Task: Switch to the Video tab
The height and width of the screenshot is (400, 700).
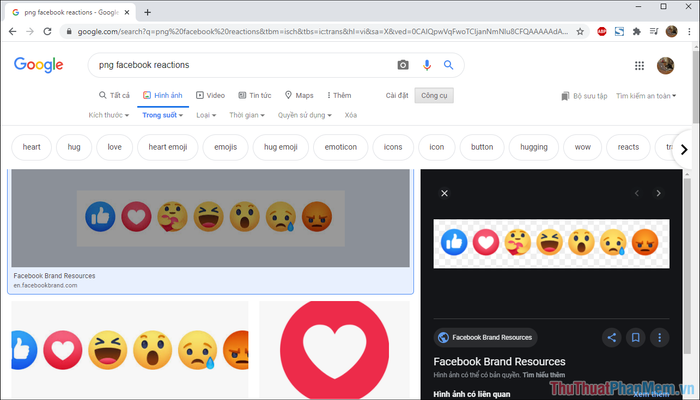Action: click(210, 95)
